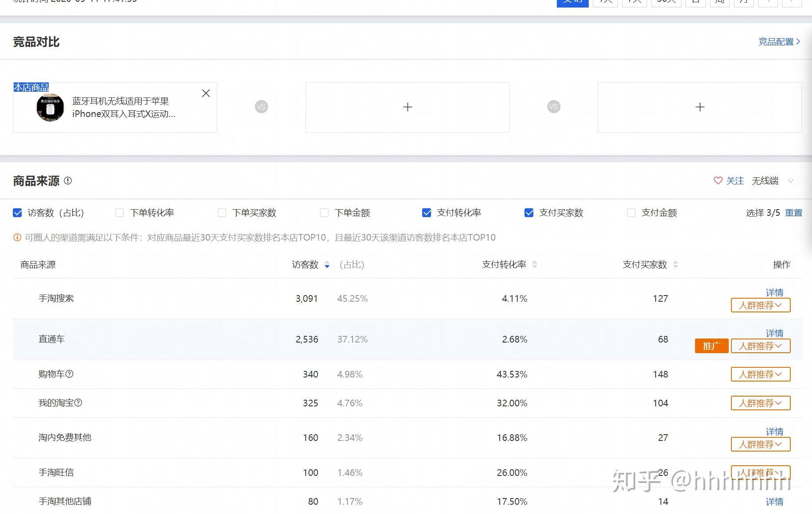Click 推广 button for 直通车
The image size is (812, 514).
[x=711, y=346]
